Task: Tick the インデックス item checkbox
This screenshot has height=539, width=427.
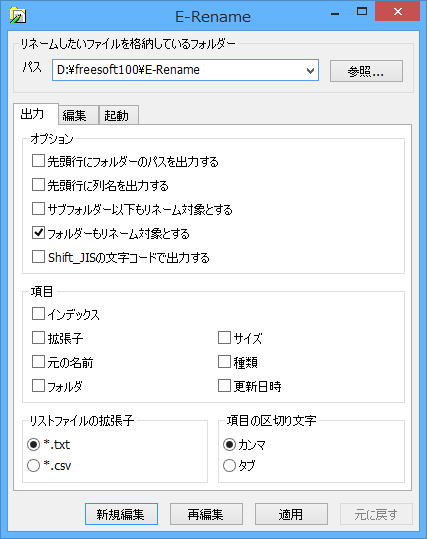Action: [38, 314]
